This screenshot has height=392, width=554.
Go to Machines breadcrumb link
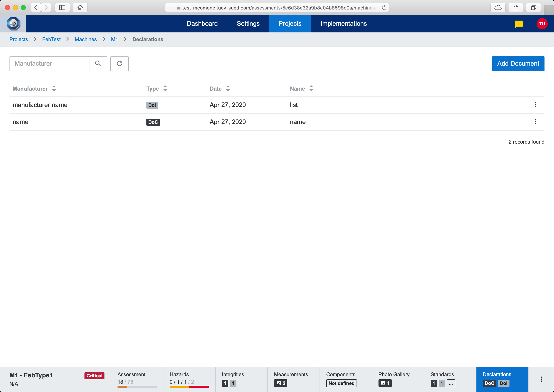(x=85, y=39)
